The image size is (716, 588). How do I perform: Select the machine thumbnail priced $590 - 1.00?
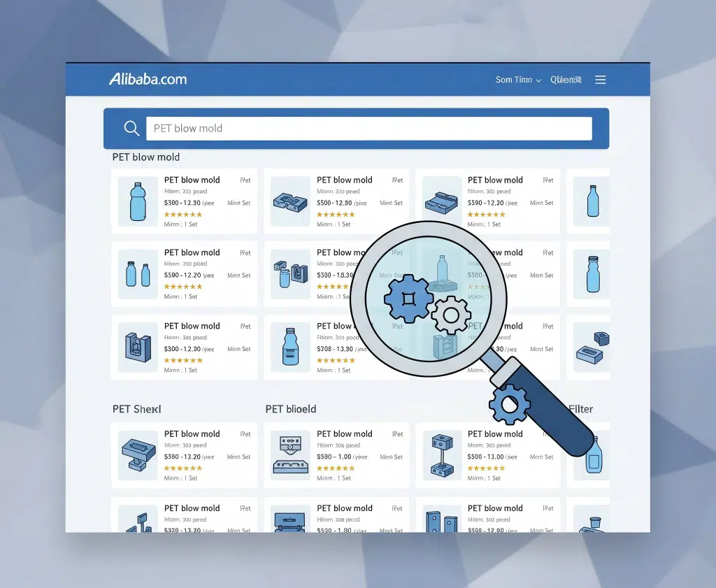(290, 454)
